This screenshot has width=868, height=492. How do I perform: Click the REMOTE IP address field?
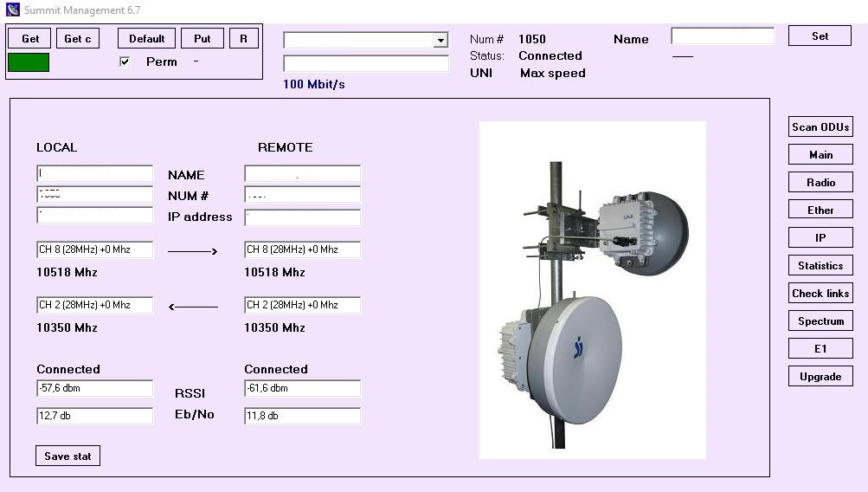pyautogui.click(x=302, y=217)
